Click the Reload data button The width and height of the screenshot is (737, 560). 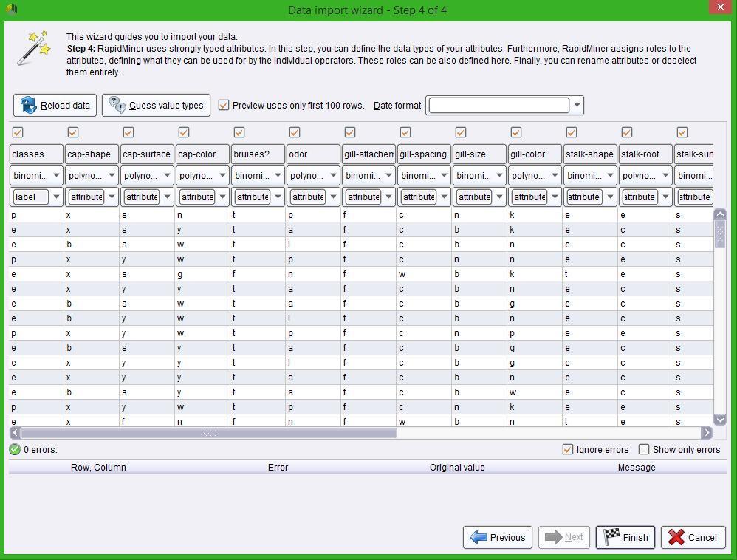pyautogui.click(x=55, y=106)
